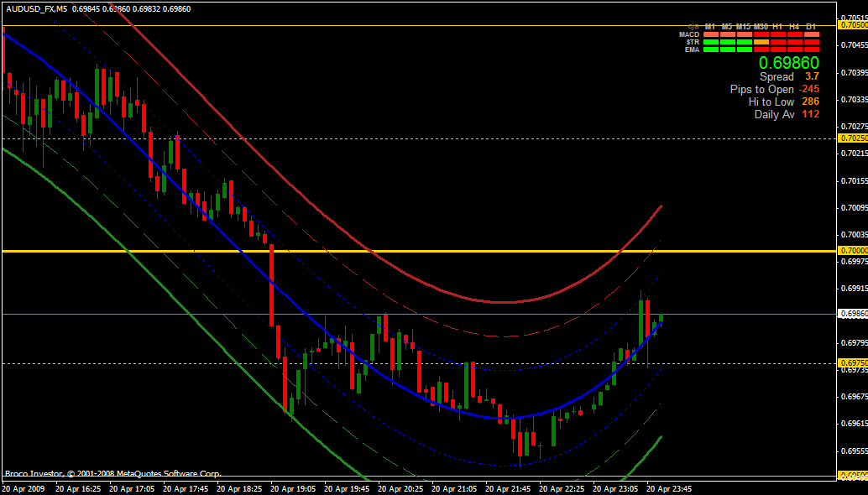Click the 0.69832 low value in the chart header
868x495 pixels.
tap(145, 9)
